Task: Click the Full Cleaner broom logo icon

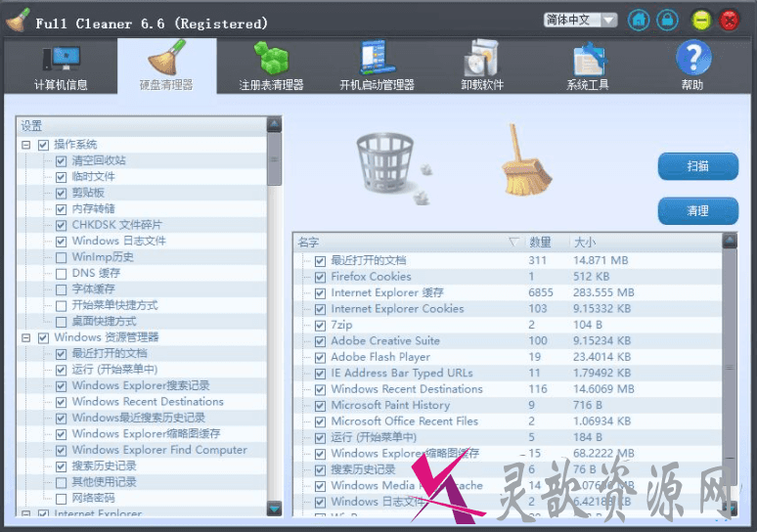Action: tap(18, 21)
